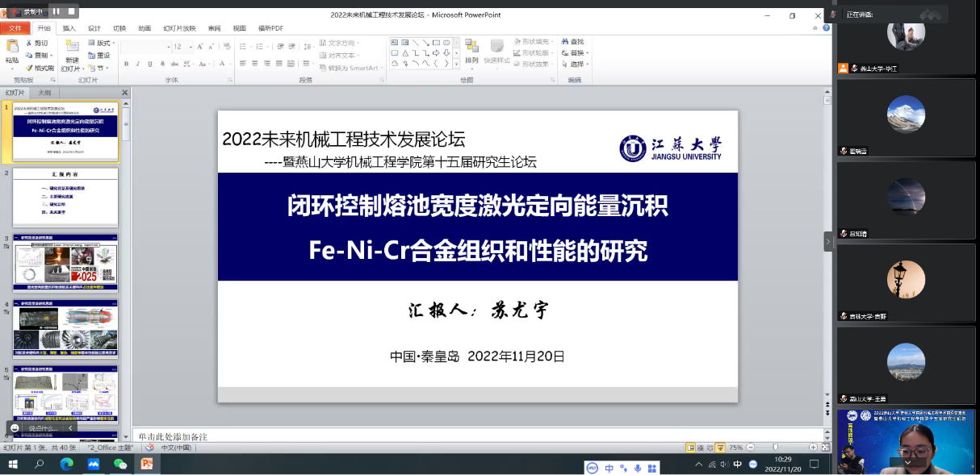Click the Reset (重设) slide button

99,56
